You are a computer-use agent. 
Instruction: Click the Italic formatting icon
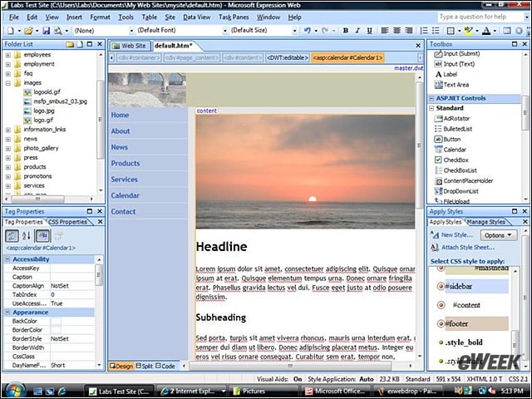pyautogui.click(x=358, y=31)
